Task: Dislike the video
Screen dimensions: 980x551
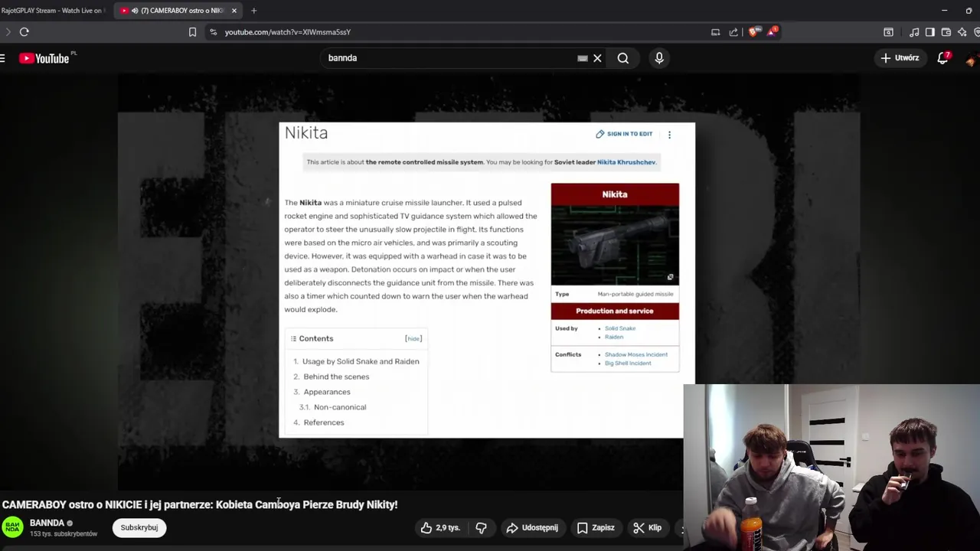Action: 481,527
